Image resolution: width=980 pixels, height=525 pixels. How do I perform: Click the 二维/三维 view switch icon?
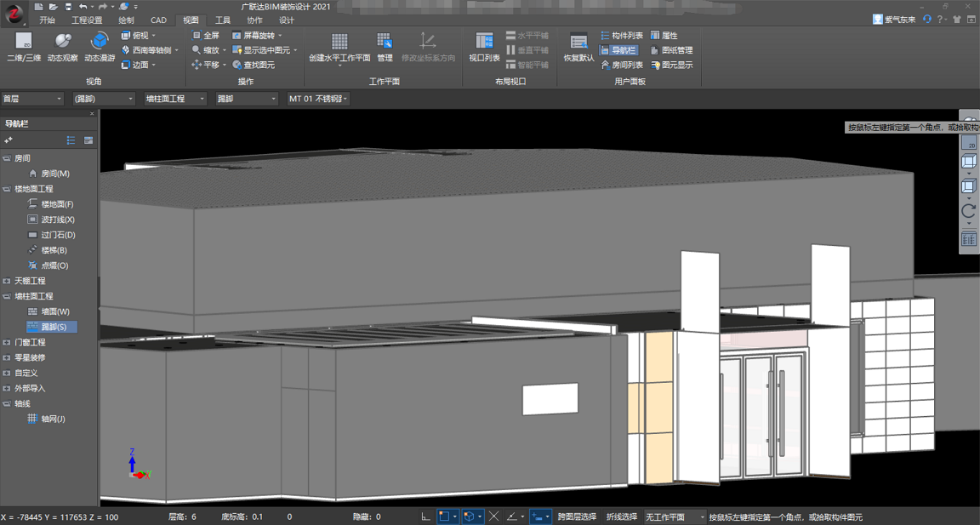pyautogui.click(x=24, y=42)
